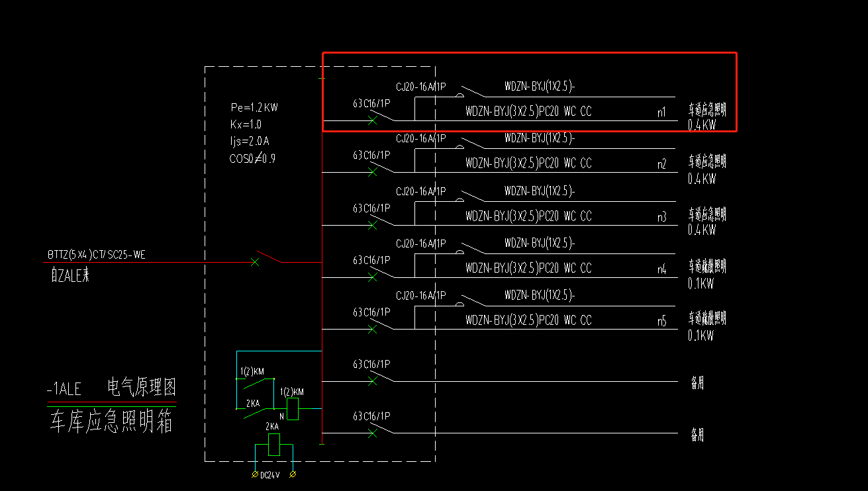Select WDZN-BYJ(1X2.5)- wire text in row n2
868x491 pixels.
(540, 138)
